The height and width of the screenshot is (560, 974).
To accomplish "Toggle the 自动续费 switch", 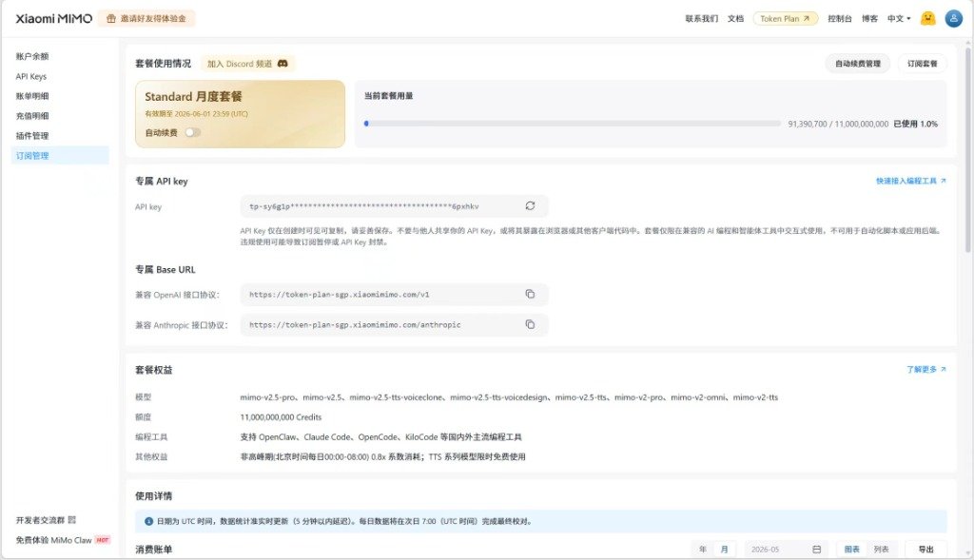I will [x=192, y=132].
